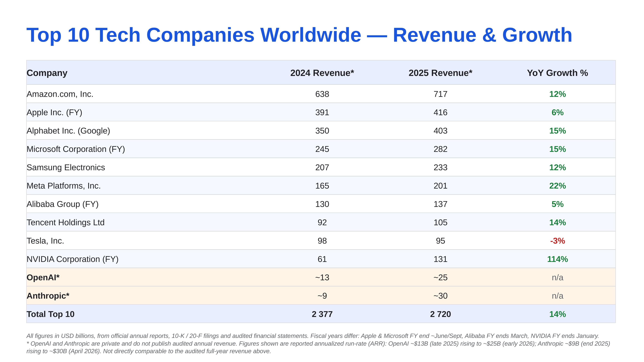Image resolution: width=644 pixels, height=362 pixels.
Task: Select Amazon's 2024 revenue value '638'
Action: 322,94
